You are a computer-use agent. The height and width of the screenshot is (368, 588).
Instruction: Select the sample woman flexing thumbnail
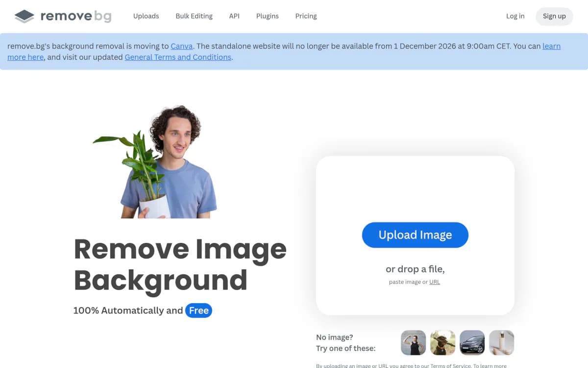coord(413,342)
